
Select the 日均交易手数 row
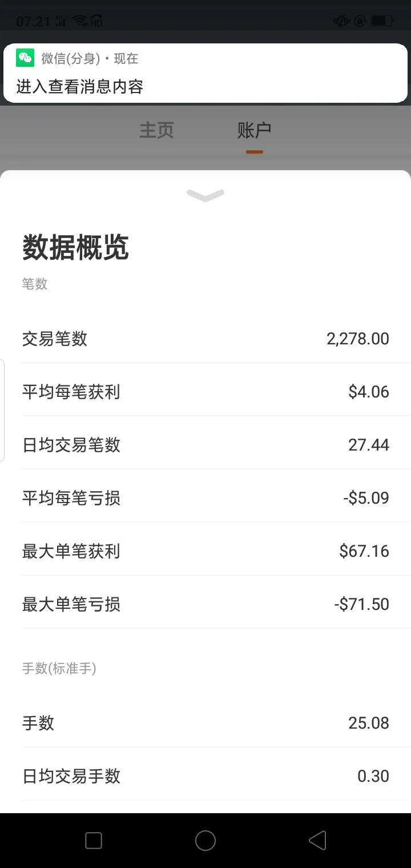tap(205, 776)
